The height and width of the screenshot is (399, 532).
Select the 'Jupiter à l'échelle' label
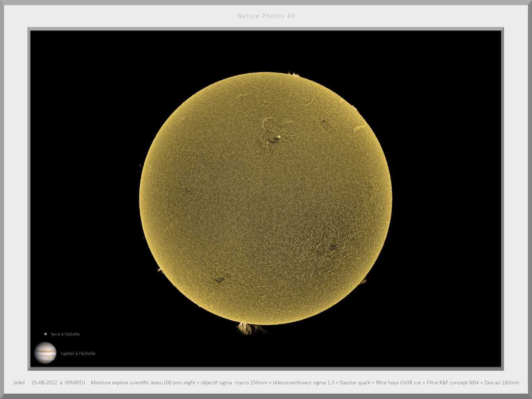point(77,353)
